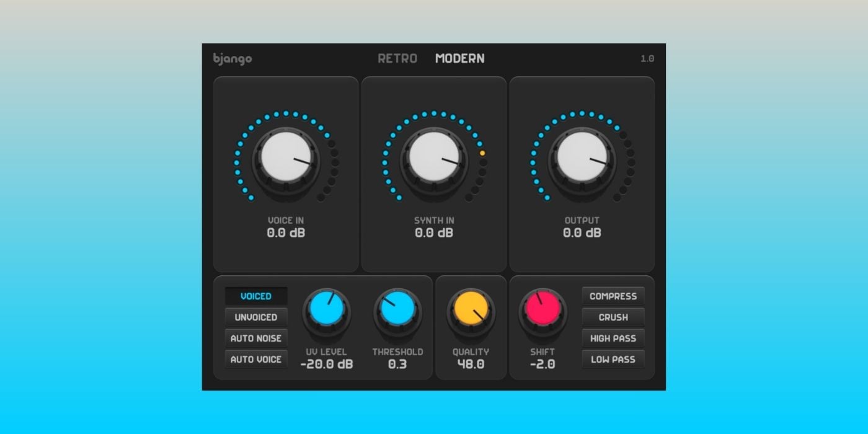Screen dimensions: 868x434
Task: Enable the UNVOICED option
Action: click(x=256, y=317)
